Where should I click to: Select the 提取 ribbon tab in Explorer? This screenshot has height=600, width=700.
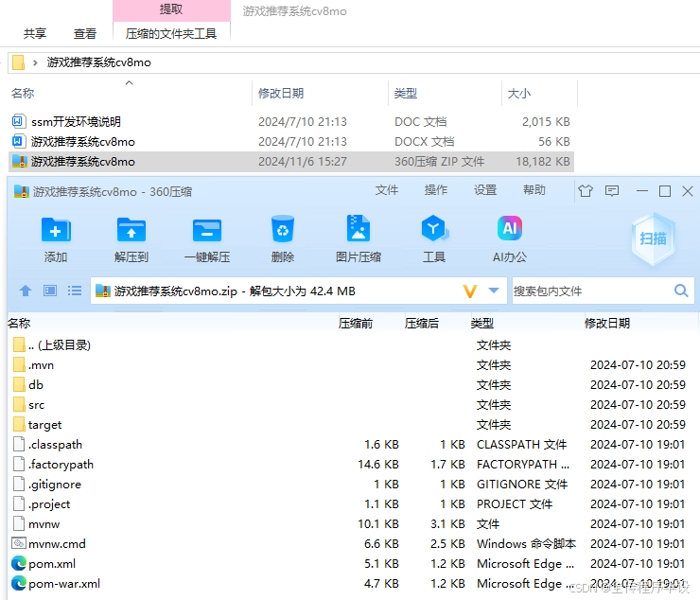tap(171, 9)
